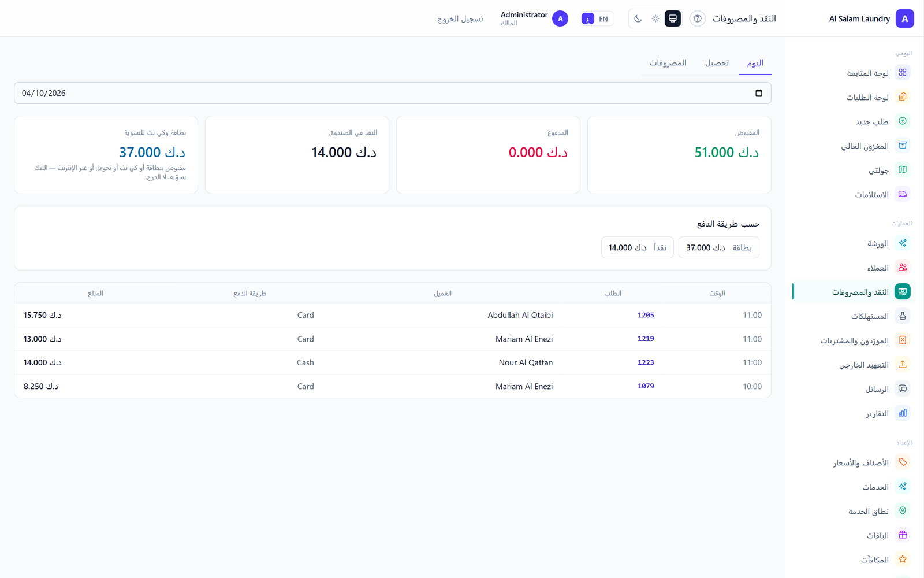Viewport: 924px width, 578px height.
Task: Switch to the تحصيل tab
Action: pyautogui.click(x=717, y=63)
